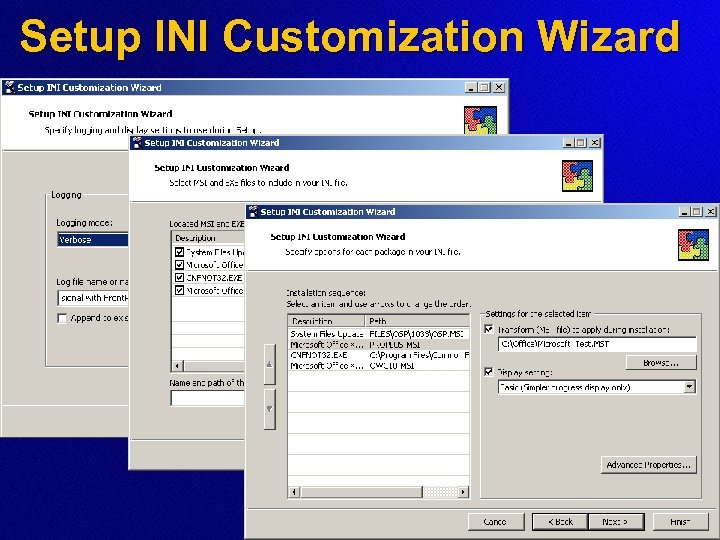
Task: Click the Path column header
Action: tap(417, 321)
